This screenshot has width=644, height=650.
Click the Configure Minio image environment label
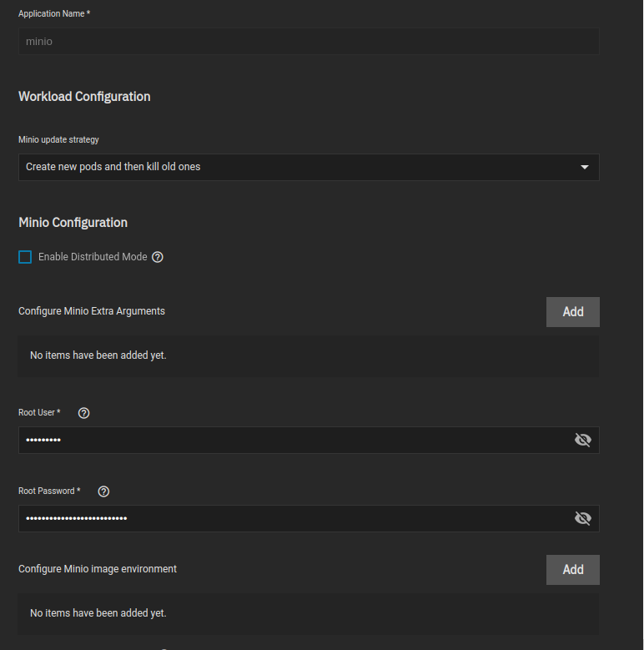98,569
